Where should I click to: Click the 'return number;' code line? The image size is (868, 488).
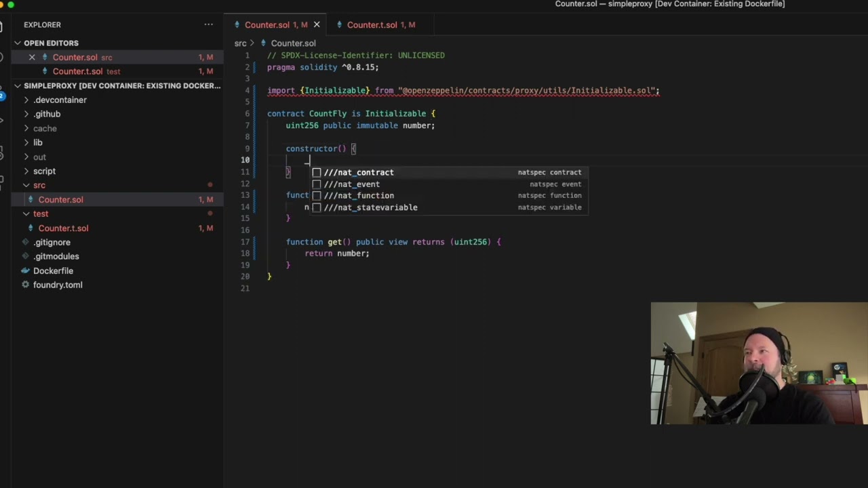tap(337, 253)
